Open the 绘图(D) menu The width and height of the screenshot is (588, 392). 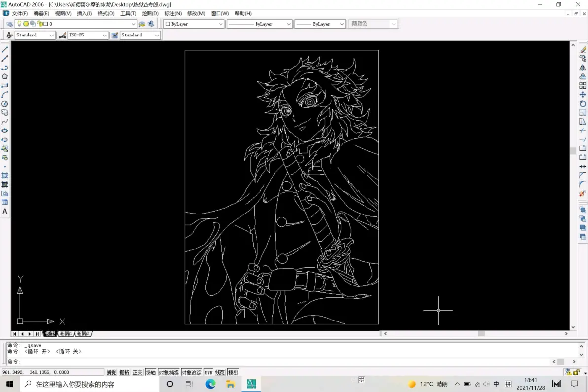coord(150,13)
